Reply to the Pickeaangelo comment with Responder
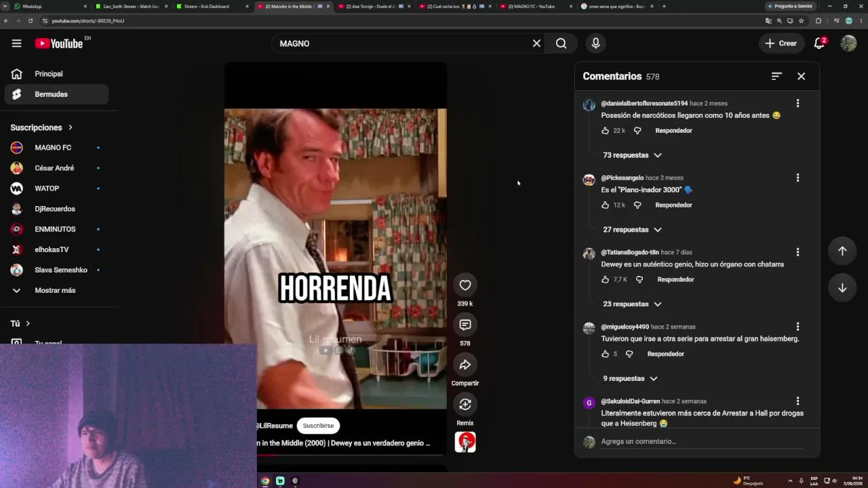 click(673, 205)
